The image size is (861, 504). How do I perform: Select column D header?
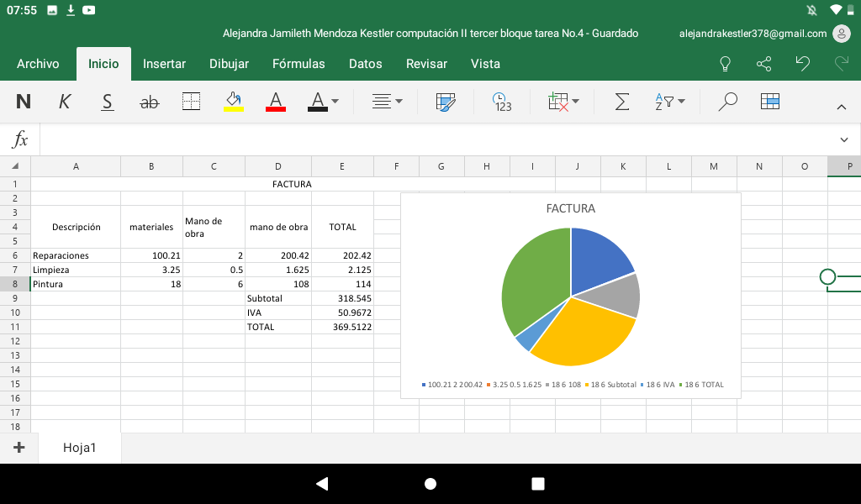pyautogui.click(x=277, y=166)
